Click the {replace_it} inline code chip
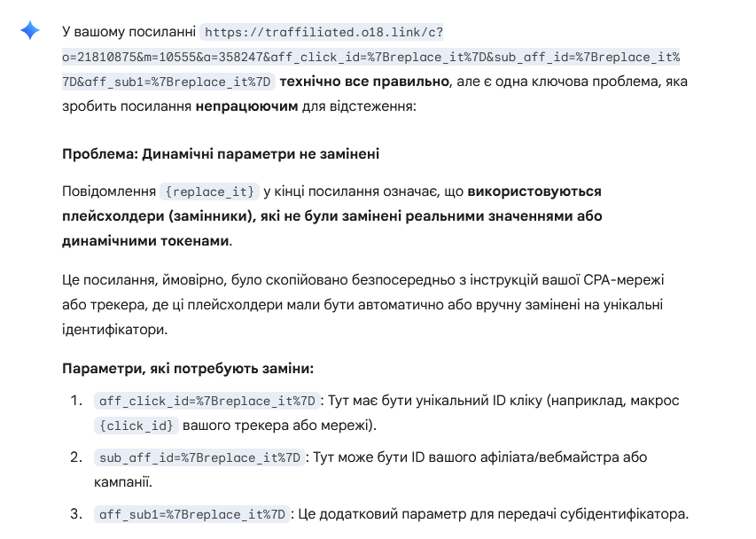756x539 pixels. [x=209, y=191]
